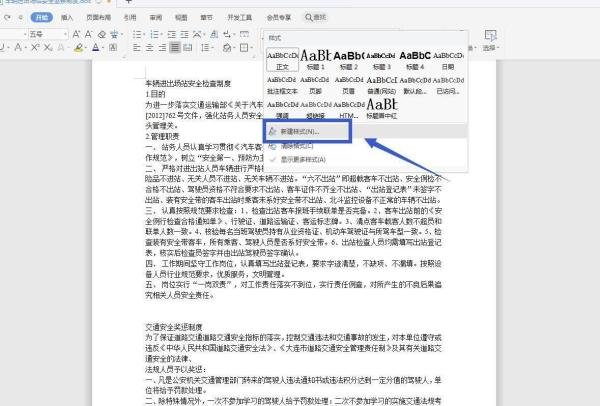
Task: Click the redo arrow icon
Action: (7, 18)
